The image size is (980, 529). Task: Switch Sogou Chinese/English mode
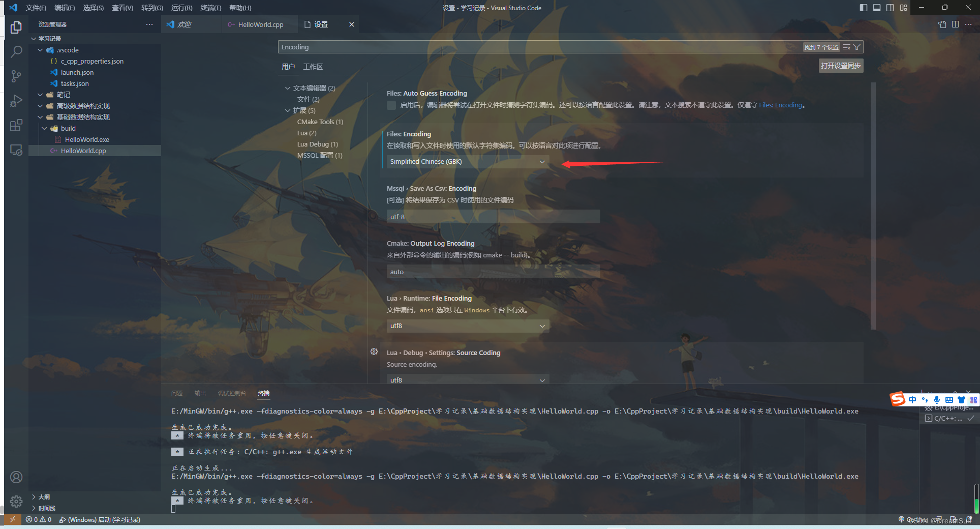pos(912,400)
